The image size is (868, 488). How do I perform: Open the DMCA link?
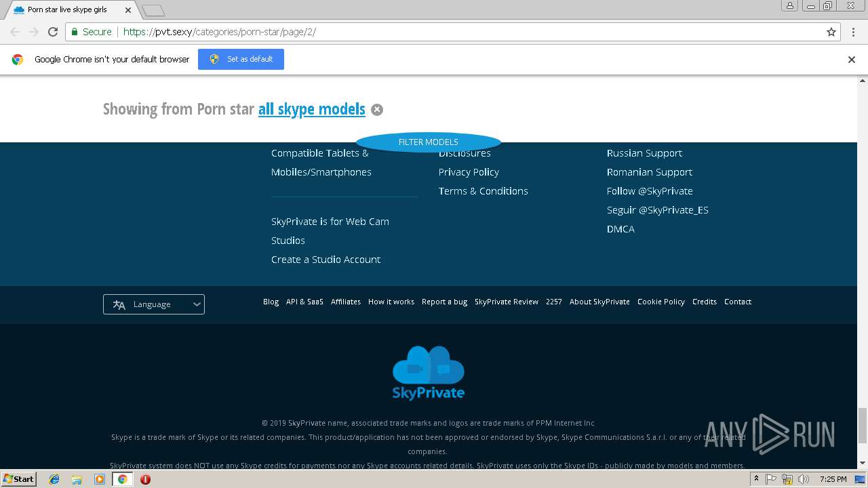[621, 229]
